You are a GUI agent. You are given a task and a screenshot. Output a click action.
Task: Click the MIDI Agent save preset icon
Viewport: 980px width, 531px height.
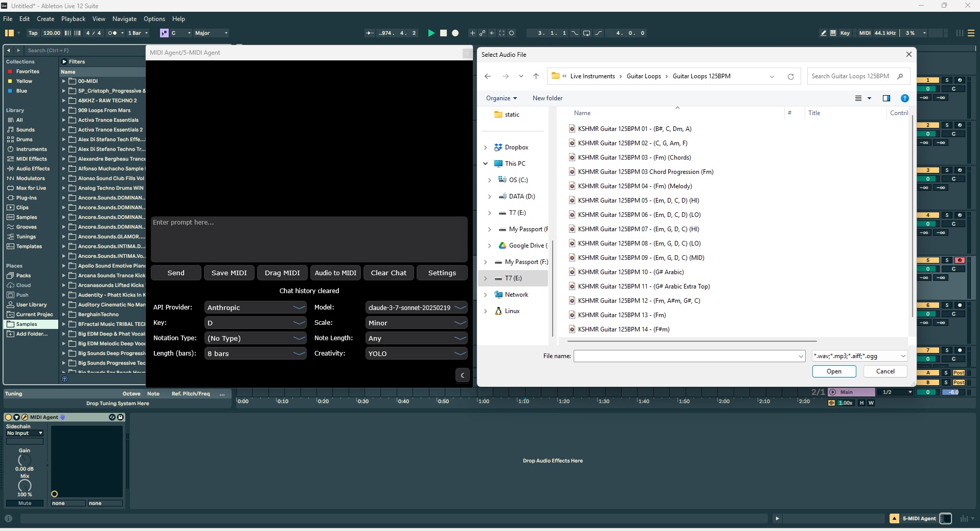pyautogui.click(x=121, y=417)
